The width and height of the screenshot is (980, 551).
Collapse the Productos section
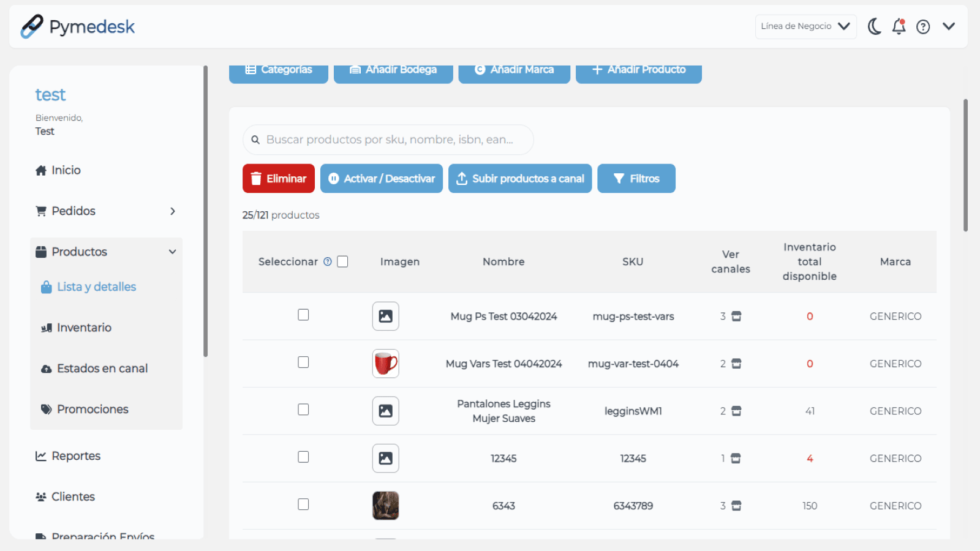172,251
